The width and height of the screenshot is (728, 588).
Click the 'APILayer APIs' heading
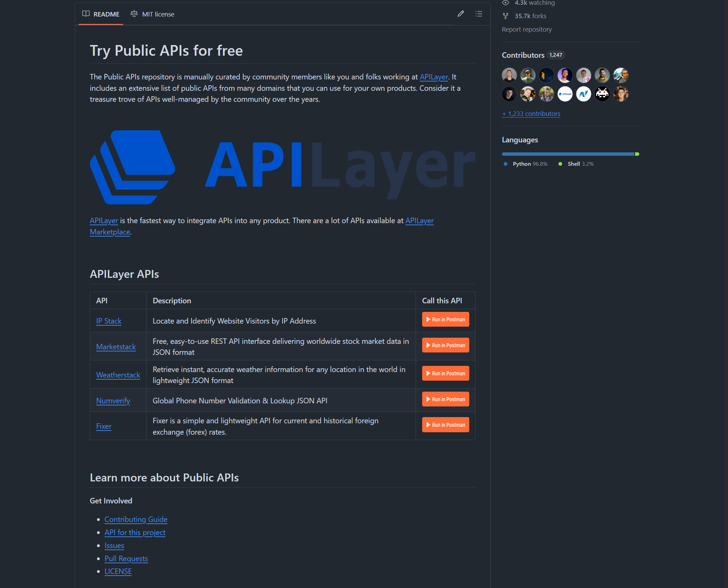tap(124, 274)
